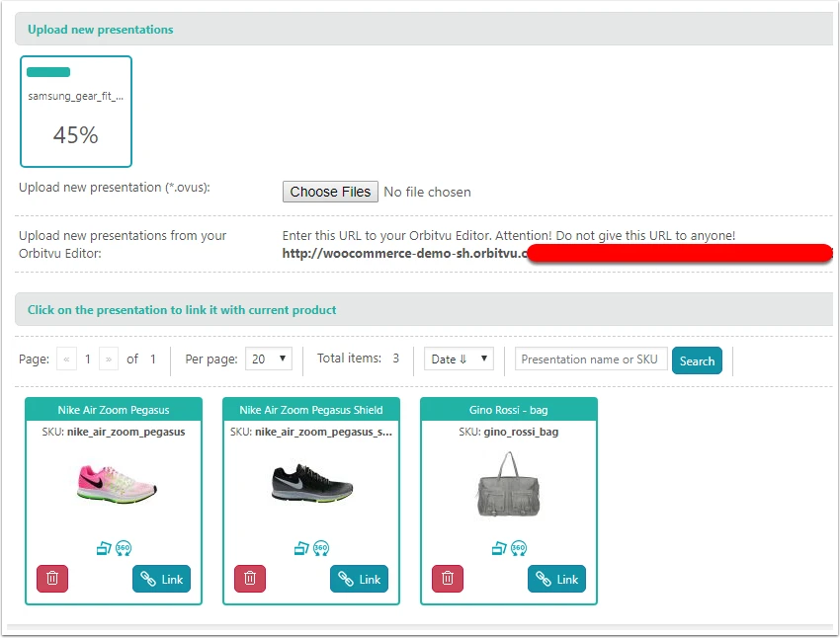Go to the previous page with the « arrow
Viewport: 840px width, 638px height.
click(66, 359)
